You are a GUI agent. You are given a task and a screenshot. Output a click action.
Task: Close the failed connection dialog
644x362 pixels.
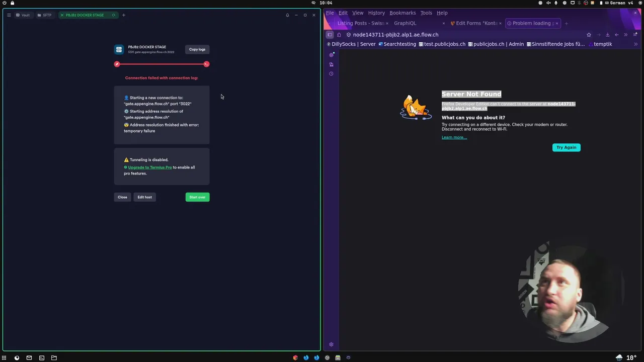122,197
